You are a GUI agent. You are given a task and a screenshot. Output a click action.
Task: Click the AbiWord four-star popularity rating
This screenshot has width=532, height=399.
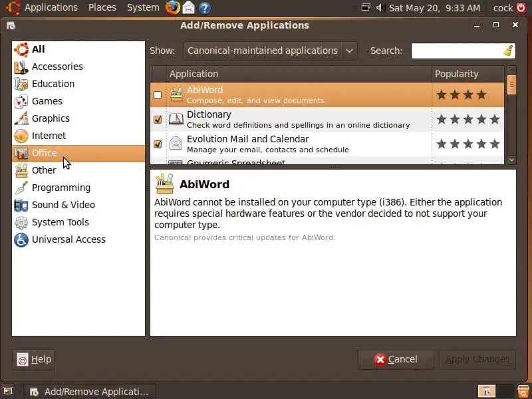tap(462, 95)
